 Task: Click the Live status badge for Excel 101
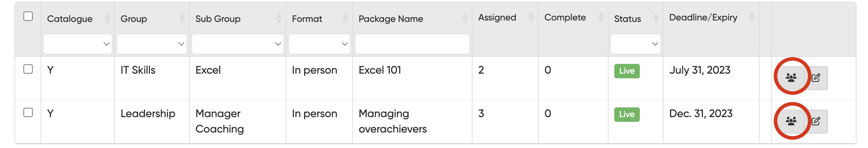coord(627,71)
